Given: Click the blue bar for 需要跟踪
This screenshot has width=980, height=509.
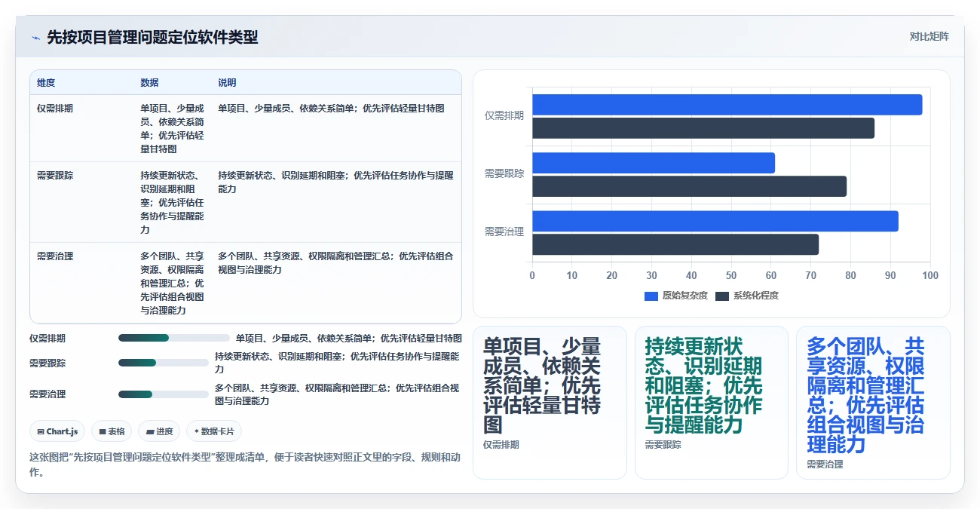Looking at the screenshot, I should click(654, 162).
